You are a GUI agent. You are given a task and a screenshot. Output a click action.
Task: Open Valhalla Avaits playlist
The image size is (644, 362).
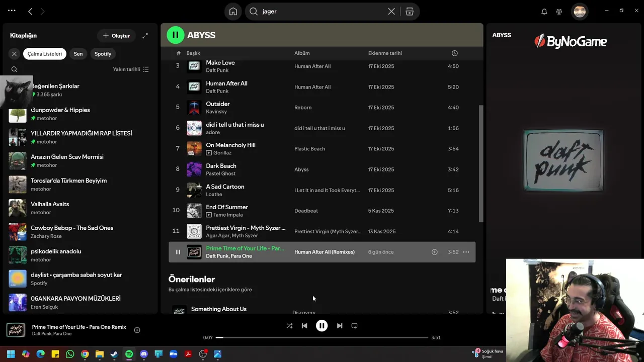80,208
